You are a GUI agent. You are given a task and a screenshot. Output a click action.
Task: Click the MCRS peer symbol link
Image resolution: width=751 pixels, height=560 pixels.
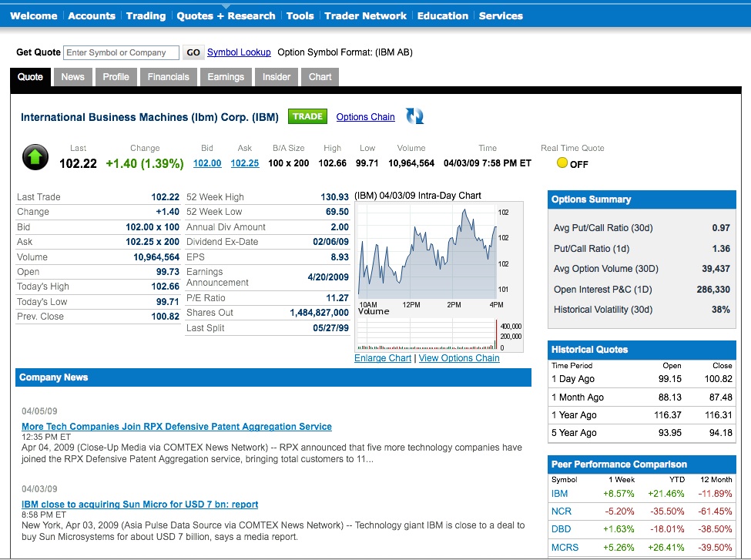point(565,547)
